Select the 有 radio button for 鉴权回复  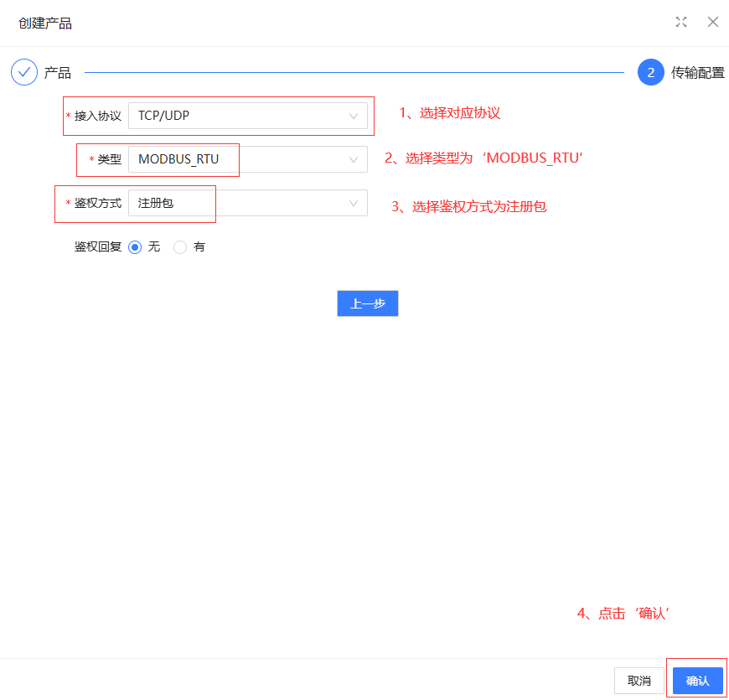click(x=180, y=247)
